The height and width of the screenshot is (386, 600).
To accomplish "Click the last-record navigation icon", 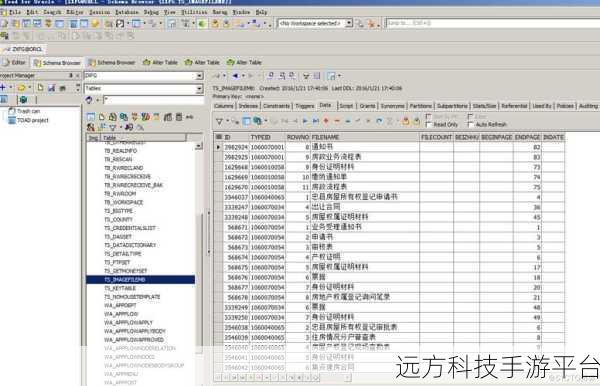I will [315, 121].
